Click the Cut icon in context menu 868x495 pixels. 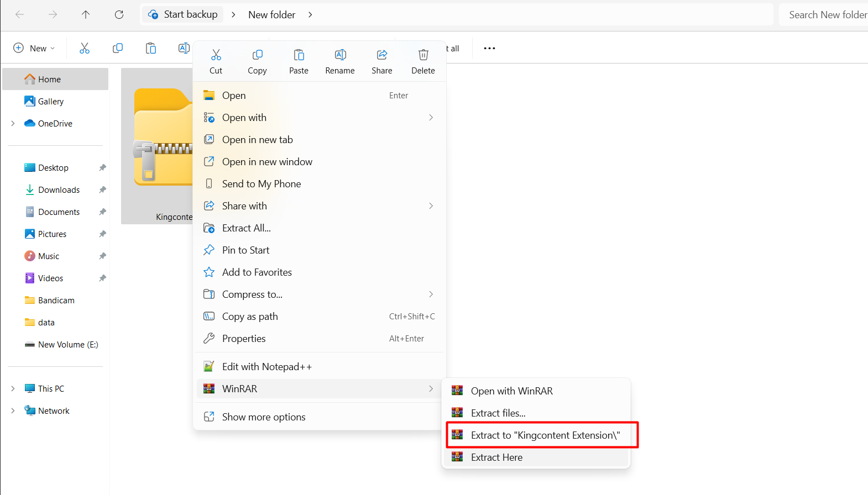tap(216, 55)
